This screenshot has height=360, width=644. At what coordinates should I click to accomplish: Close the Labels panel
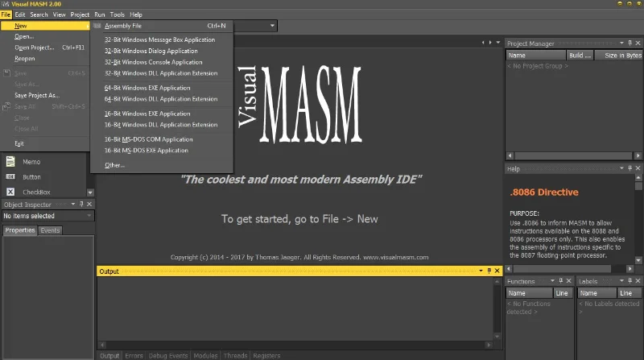click(x=638, y=281)
